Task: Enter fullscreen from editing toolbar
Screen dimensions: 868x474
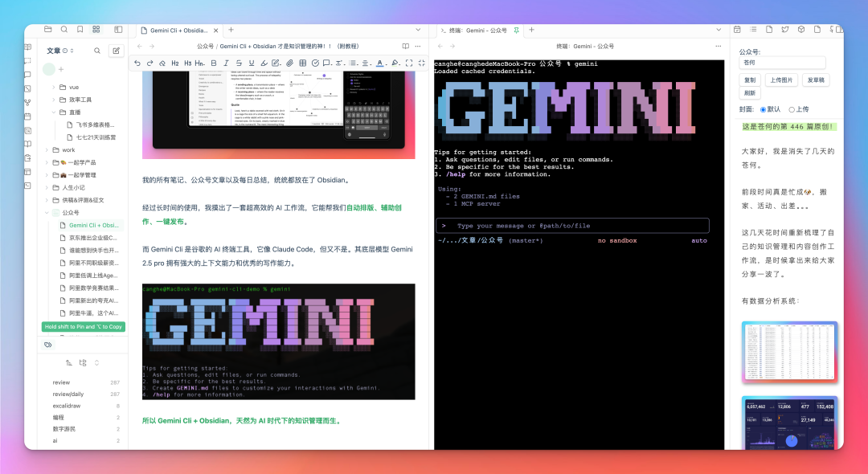Action: (x=409, y=63)
